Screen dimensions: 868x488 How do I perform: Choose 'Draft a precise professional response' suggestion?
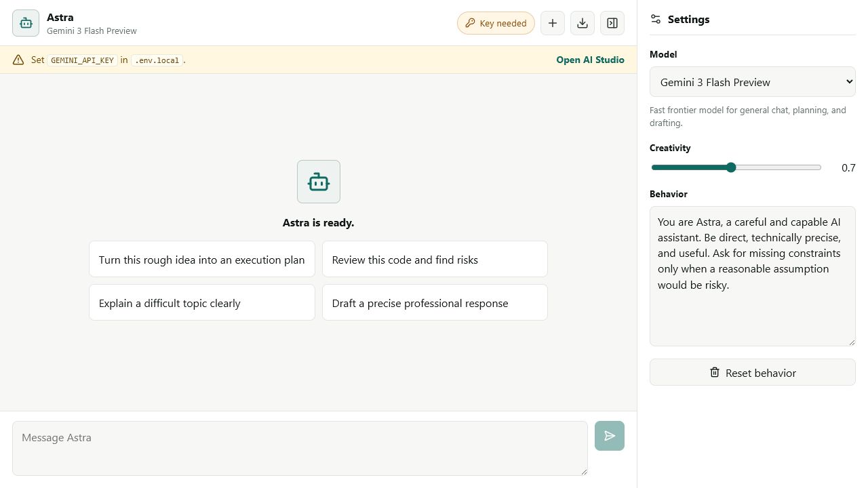(435, 302)
